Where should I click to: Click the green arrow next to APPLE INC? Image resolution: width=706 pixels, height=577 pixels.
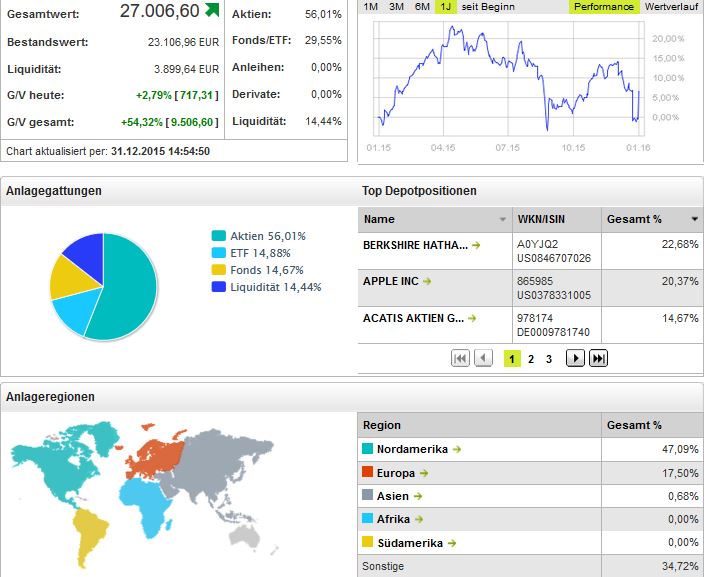(427, 282)
